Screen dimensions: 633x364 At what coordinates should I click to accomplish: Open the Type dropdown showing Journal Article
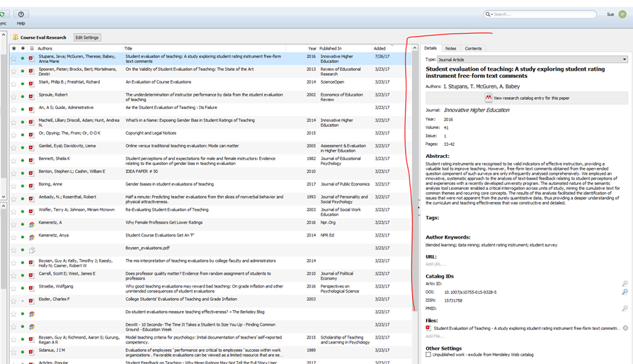pos(532,59)
